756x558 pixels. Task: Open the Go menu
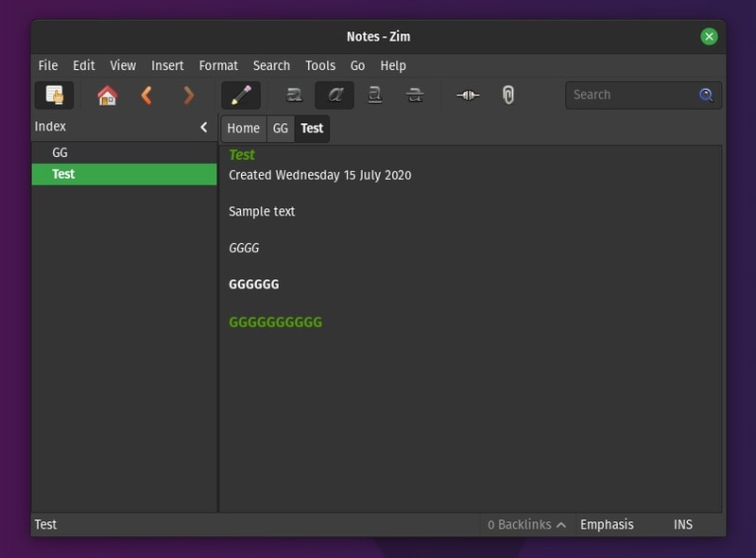(357, 65)
